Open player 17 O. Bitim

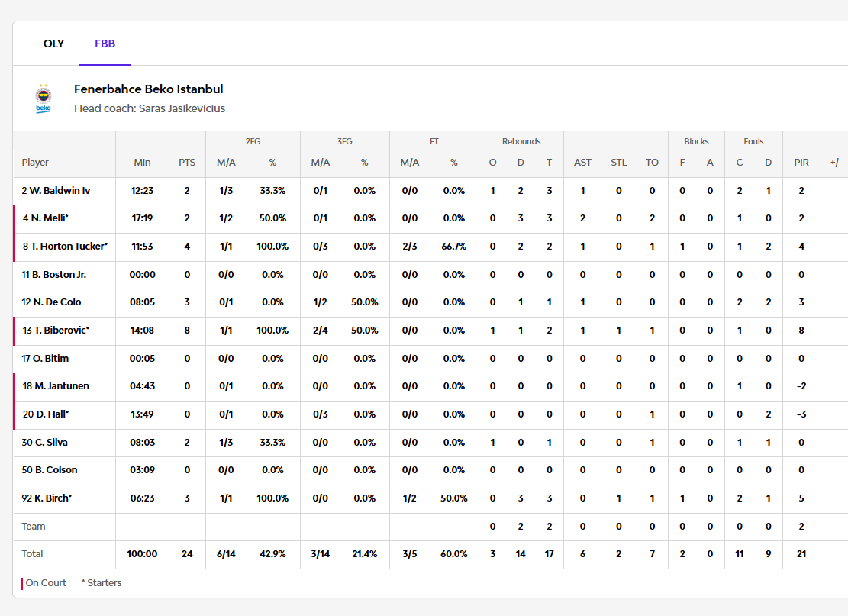[45, 358]
